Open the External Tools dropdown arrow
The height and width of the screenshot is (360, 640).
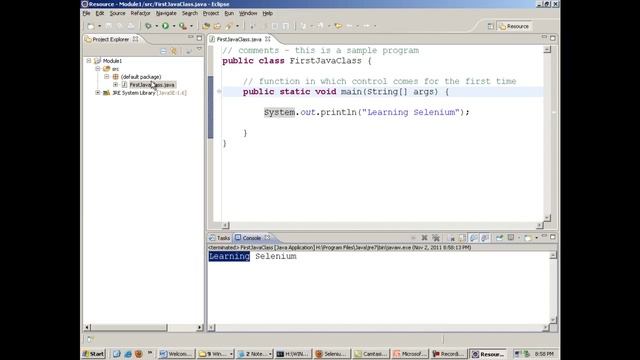pos(191,26)
